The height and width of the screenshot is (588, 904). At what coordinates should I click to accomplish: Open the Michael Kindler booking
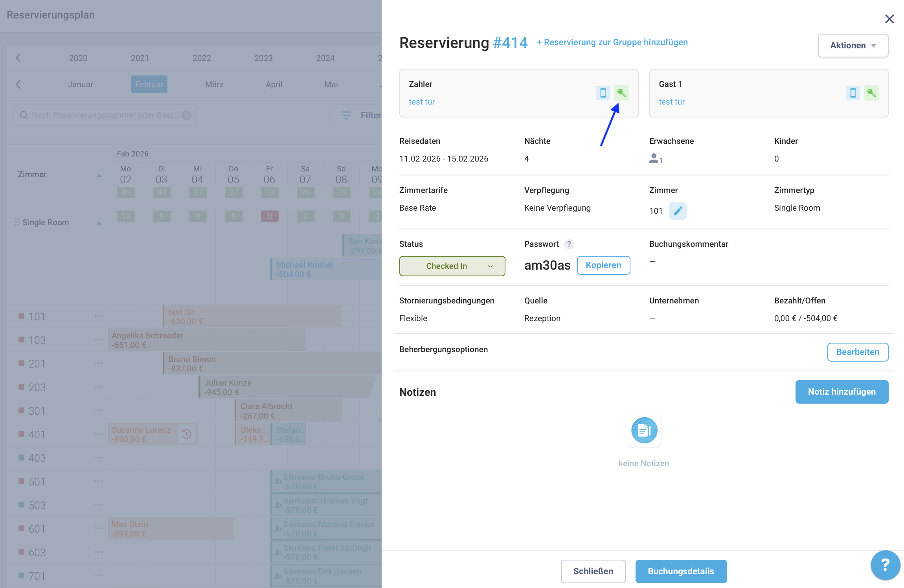pyautogui.click(x=326, y=269)
